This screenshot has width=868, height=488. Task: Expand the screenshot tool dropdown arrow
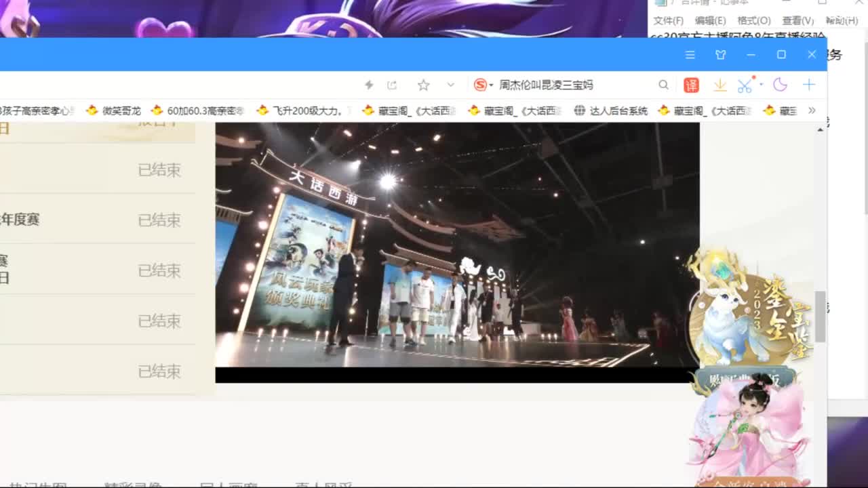[762, 85]
